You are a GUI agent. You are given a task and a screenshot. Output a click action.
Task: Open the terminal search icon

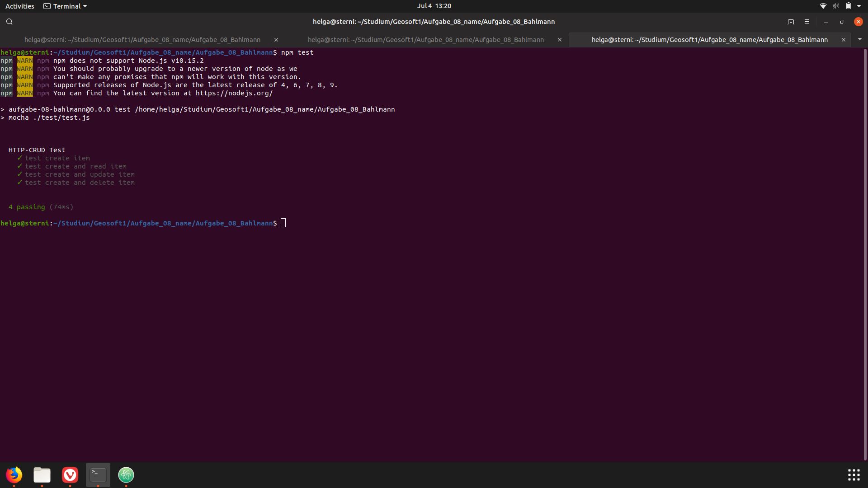point(9,22)
